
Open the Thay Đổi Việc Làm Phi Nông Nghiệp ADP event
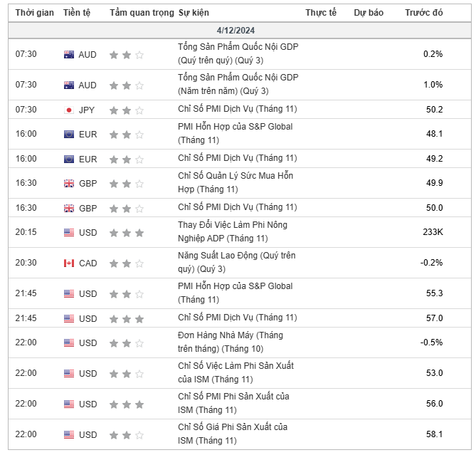point(232,231)
